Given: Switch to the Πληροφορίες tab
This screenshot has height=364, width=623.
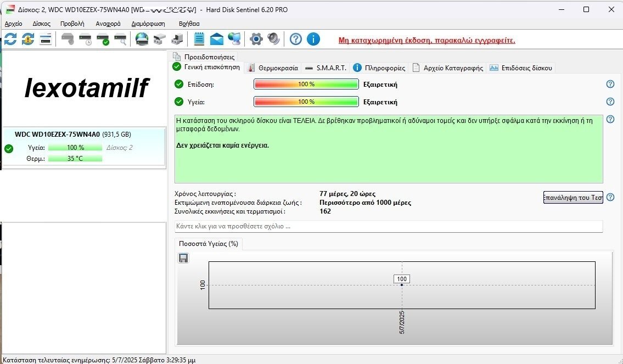Looking at the screenshot, I should coord(379,68).
